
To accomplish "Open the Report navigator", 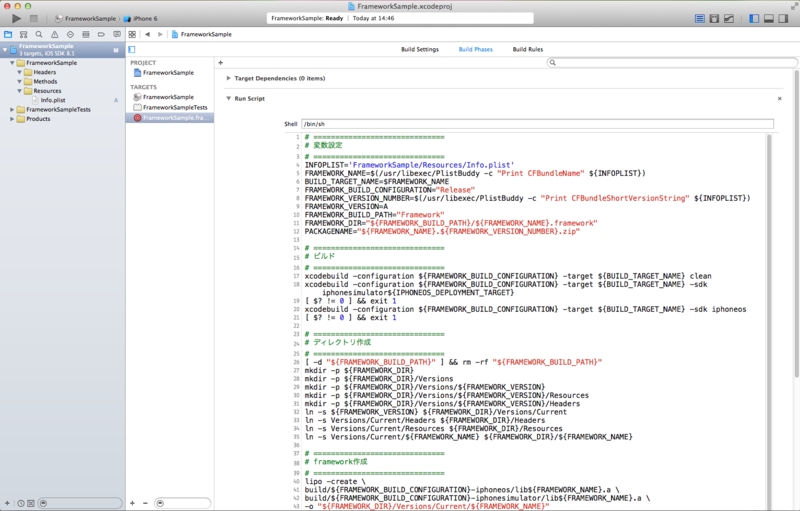I will tap(117, 34).
